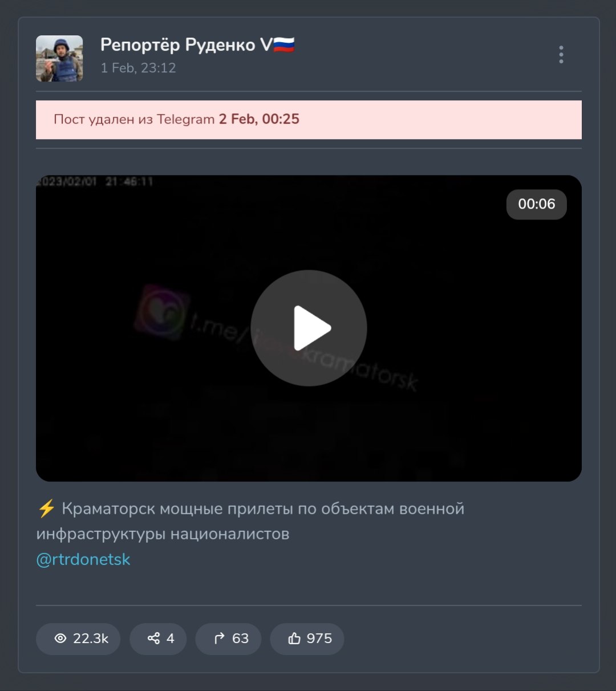Click the Russian flag emoji by channel name
Screen dimensions: 616x691
tap(284, 44)
